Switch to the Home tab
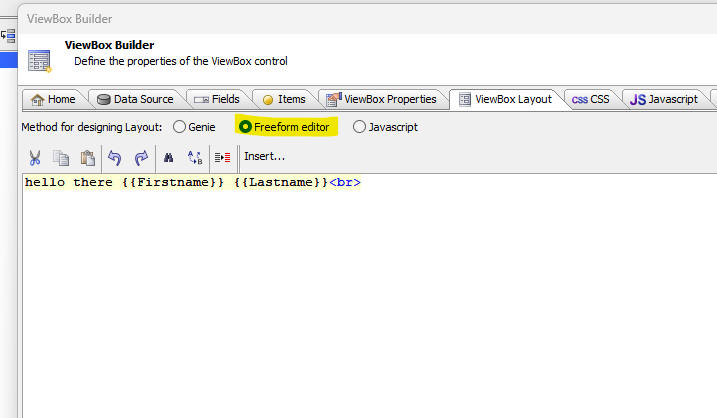Image resolution: width=717 pixels, height=418 pixels. coord(53,99)
